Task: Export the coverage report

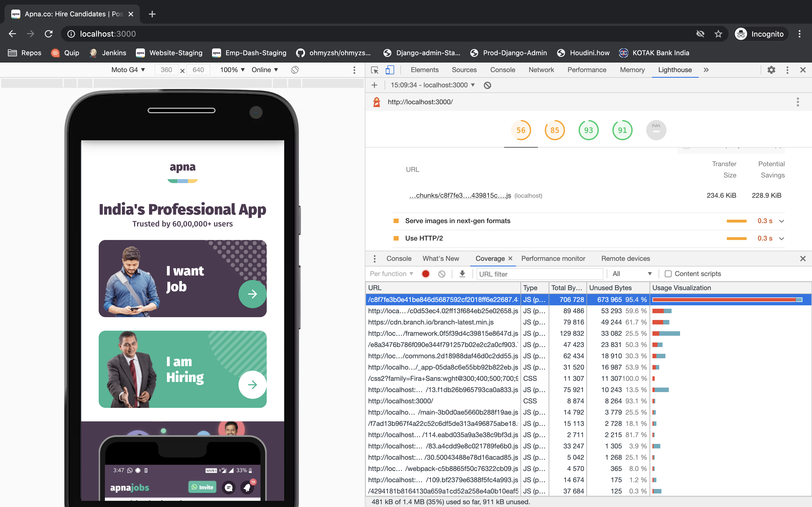Action: click(462, 273)
